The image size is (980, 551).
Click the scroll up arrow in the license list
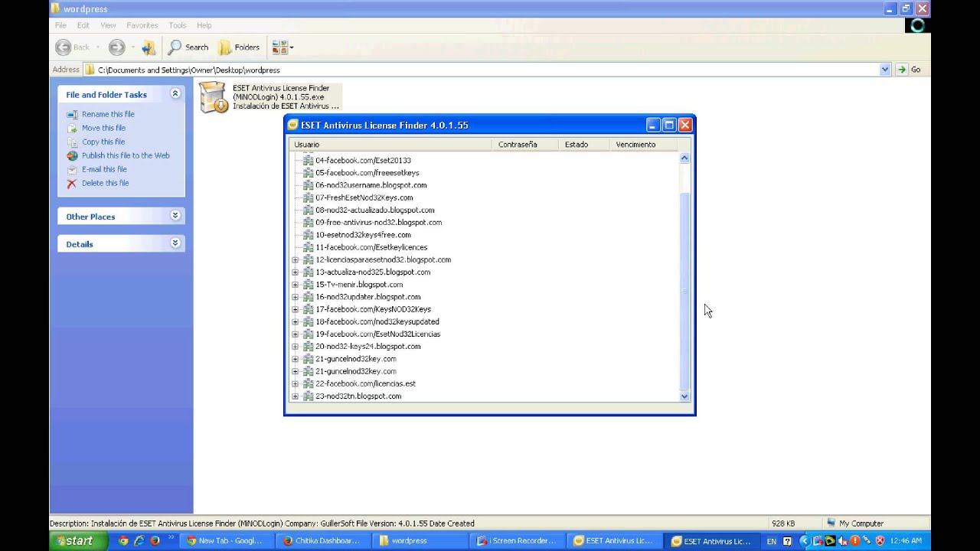(x=684, y=158)
